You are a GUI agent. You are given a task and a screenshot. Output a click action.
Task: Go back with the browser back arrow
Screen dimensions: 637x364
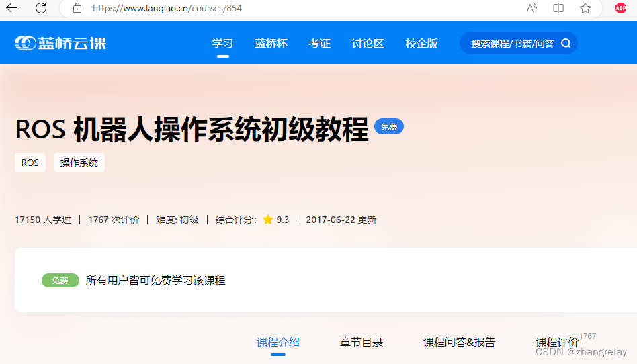[11, 7]
